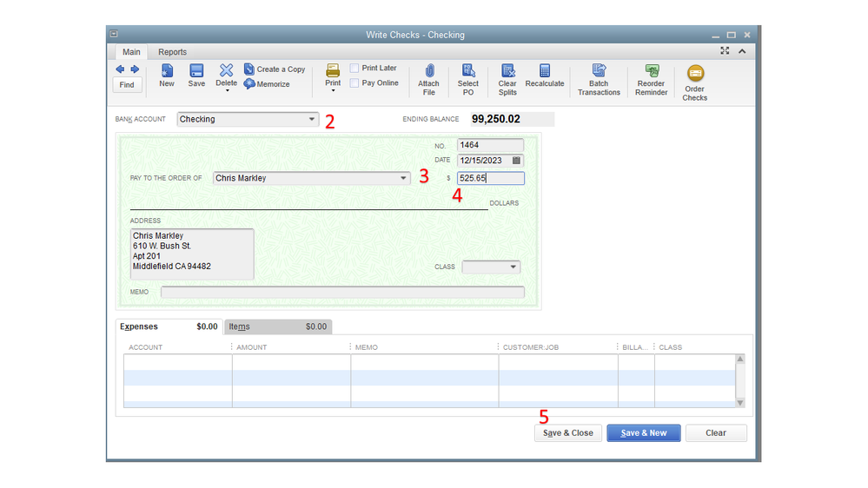This screenshot has width=868, height=488.
Task: Click Account column header
Action: point(146,347)
